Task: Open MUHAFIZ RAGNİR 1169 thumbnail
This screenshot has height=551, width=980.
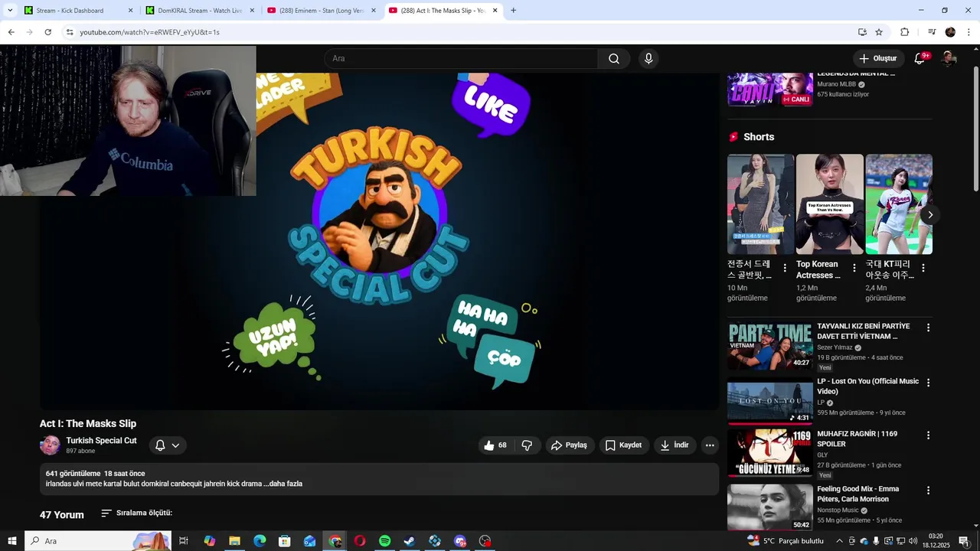Action: pos(769,453)
